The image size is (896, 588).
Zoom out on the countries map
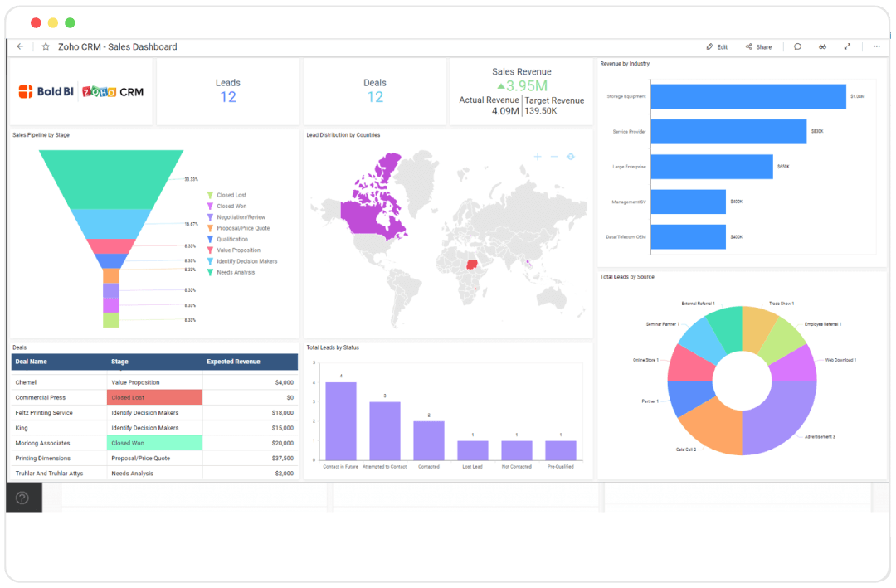(554, 157)
